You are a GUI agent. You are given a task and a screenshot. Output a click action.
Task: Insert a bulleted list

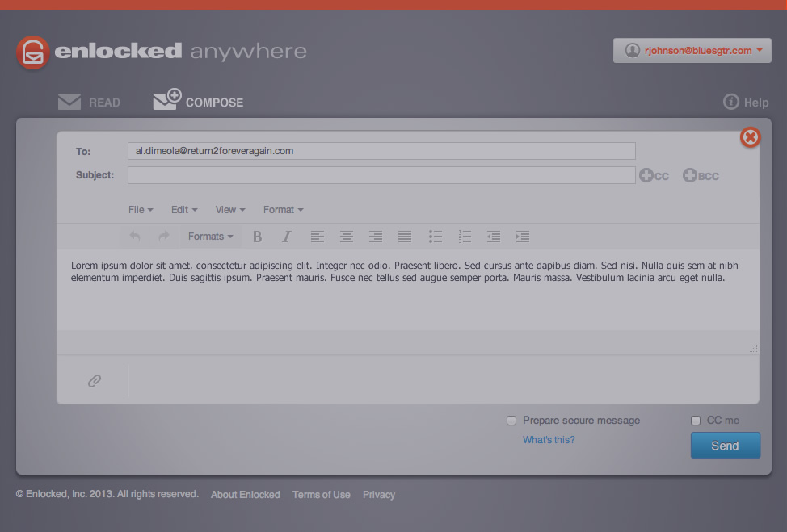point(436,237)
